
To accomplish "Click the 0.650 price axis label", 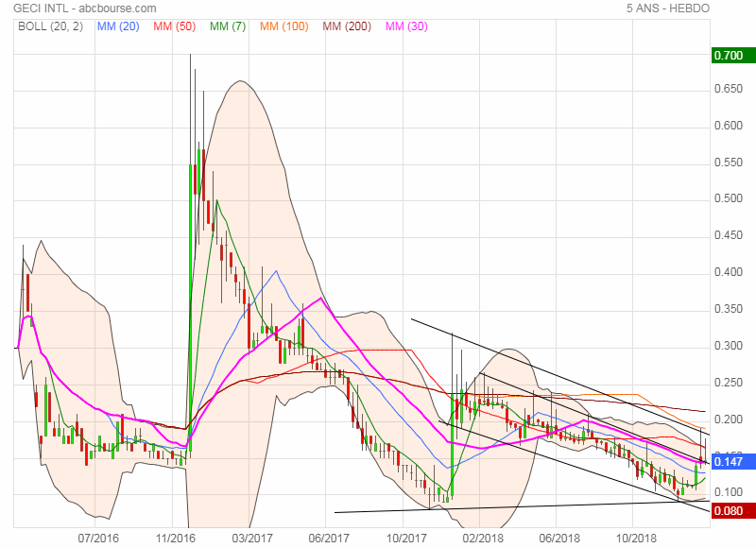I will pyautogui.click(x=729, y=89).
